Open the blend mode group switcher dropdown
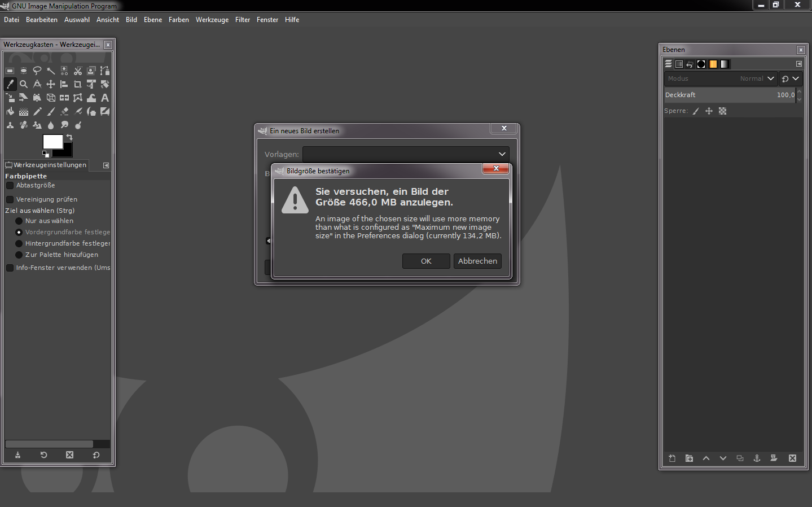The image size is (812, 507). click(791, 78)
